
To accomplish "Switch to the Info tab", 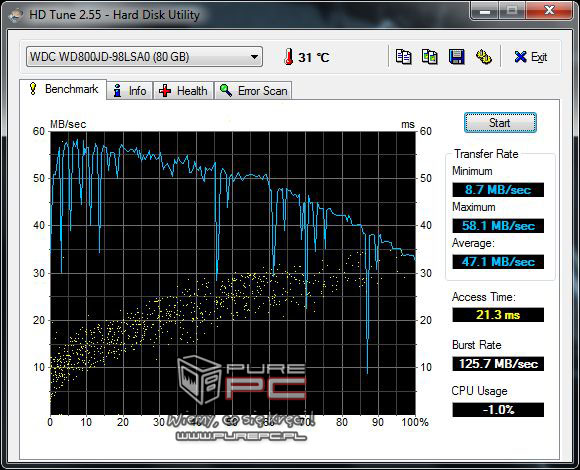I will click(x=130, y=91).
